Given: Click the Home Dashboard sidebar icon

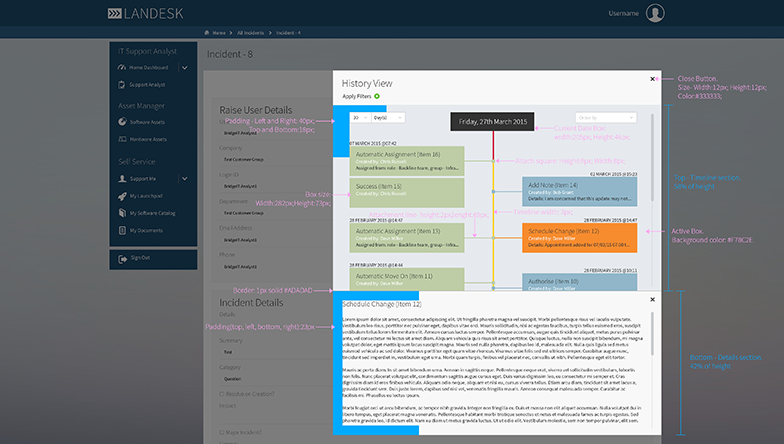Looking at the screenshot, I should [x=121, y=68].
